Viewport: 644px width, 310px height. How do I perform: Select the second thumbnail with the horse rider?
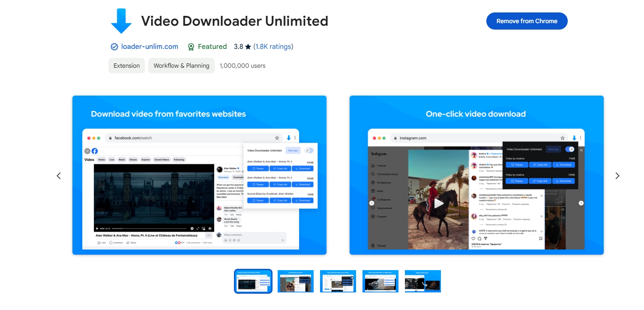pos(296,281)
